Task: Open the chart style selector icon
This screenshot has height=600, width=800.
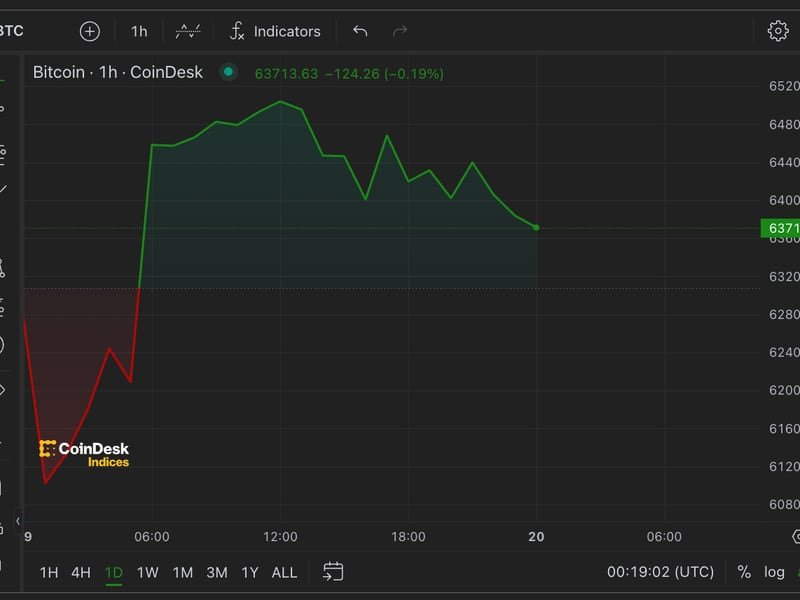Action: click(187, 31)
